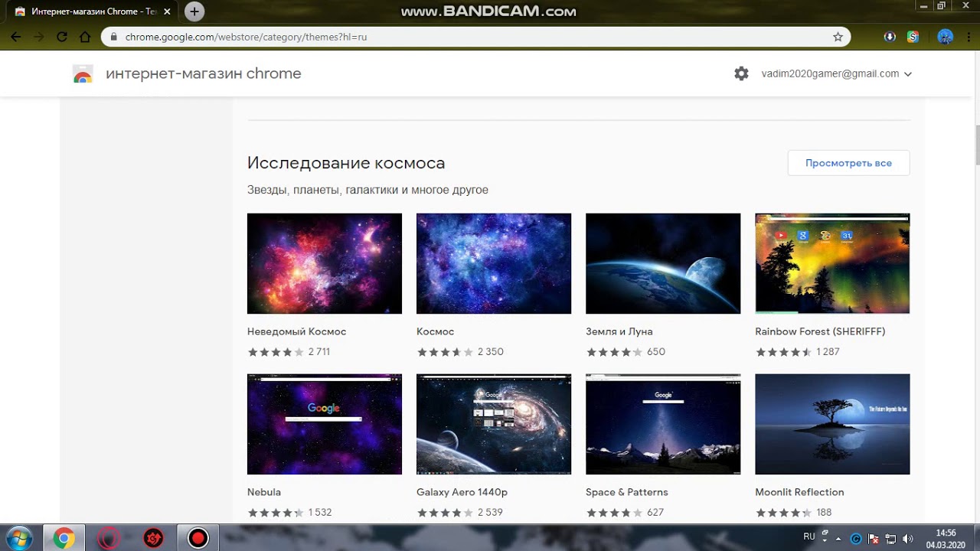The width and height of the screenshot is (980, 551).
Task: Click the 2 711 rating count
Action: (319, 352)
